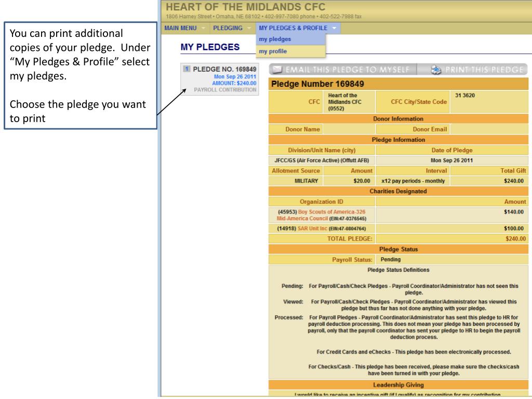Image resolution: width=532 pixels, height=399 pixels.
Task: Expand the PLEDGING dropdown arrow
Action: [x=249, y=28]
